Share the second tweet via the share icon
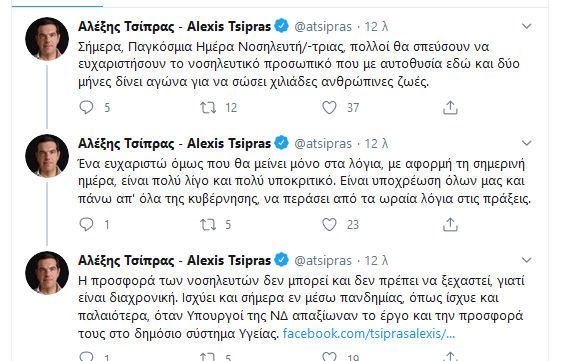The width and height of the screenshot is (573, 361). pyautogui.click(x=450, y=224)
